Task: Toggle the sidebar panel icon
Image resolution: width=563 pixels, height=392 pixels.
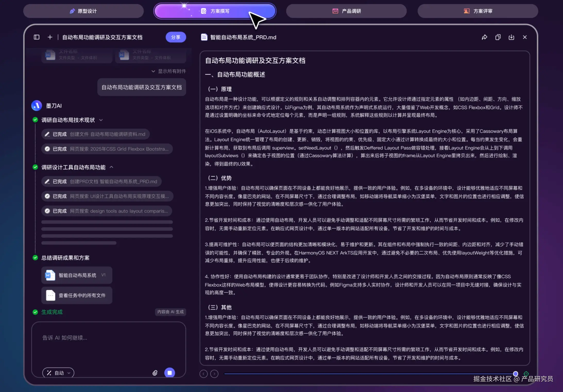Action: pyautogui.click(x=37, y=37)
